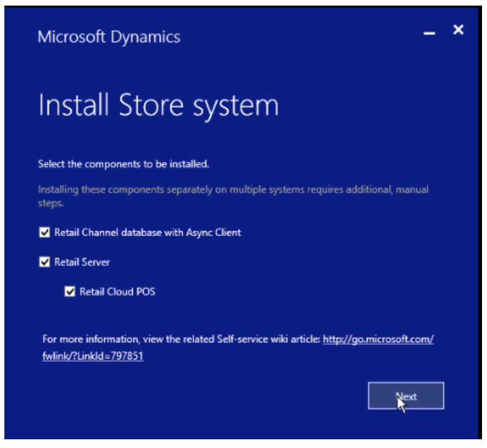Click the Next button
The width and height of the screenshot is (487, 448).
point(406,396)
